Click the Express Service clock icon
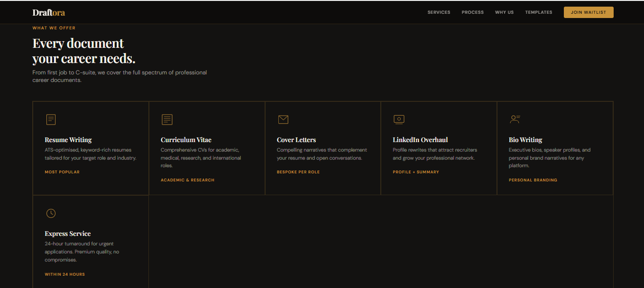 point(51,213)
